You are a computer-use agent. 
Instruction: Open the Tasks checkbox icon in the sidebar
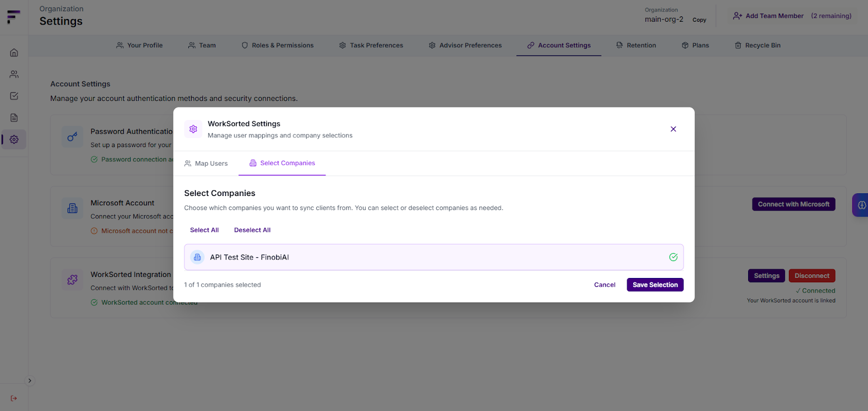click(x=14, y=96)
